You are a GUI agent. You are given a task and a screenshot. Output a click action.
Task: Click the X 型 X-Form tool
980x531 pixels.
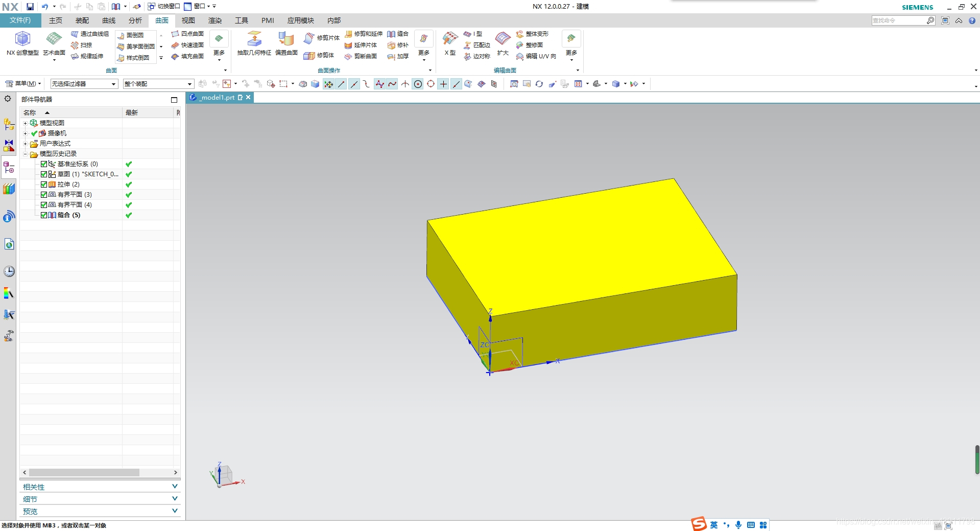point(450,43)
